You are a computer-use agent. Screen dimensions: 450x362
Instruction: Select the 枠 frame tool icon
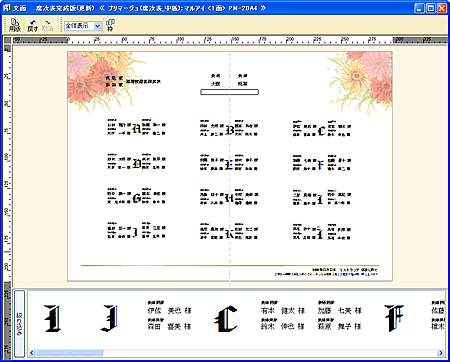(x=110, y=25)
